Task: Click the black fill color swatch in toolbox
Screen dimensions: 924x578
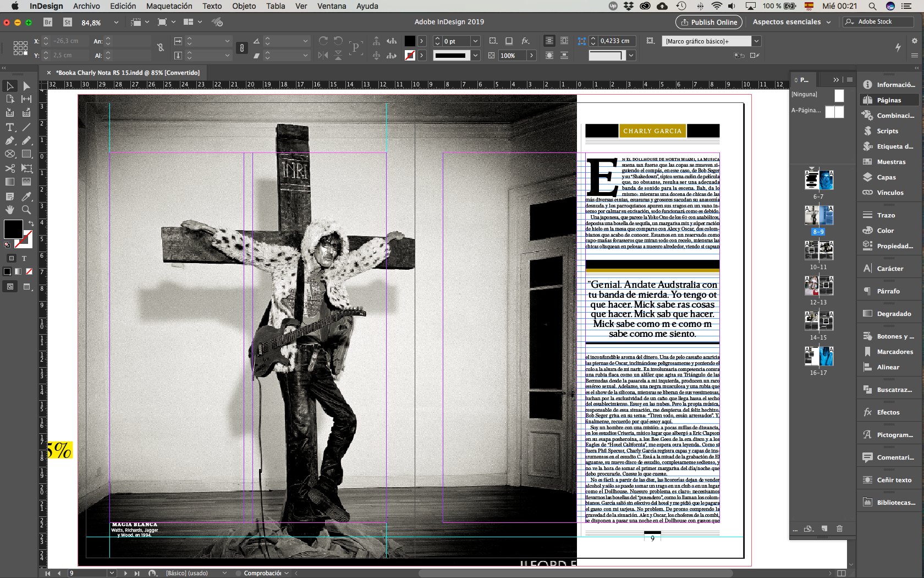Action: [13, 228]
